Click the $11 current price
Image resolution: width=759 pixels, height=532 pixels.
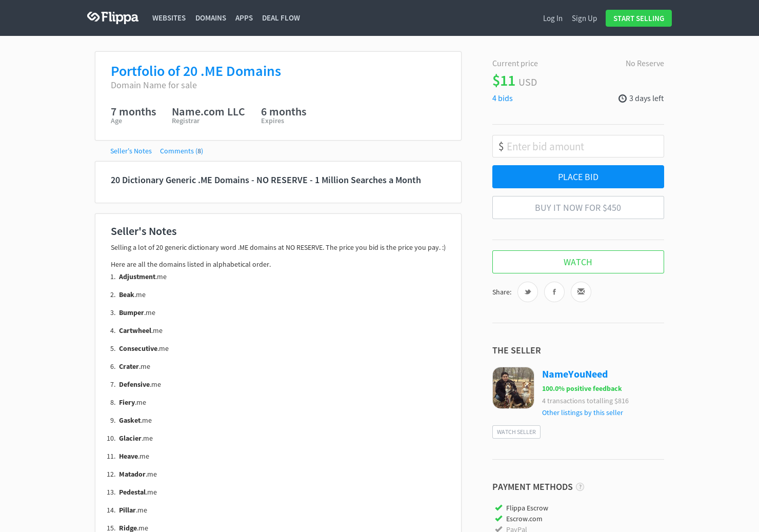click(504, 81)
